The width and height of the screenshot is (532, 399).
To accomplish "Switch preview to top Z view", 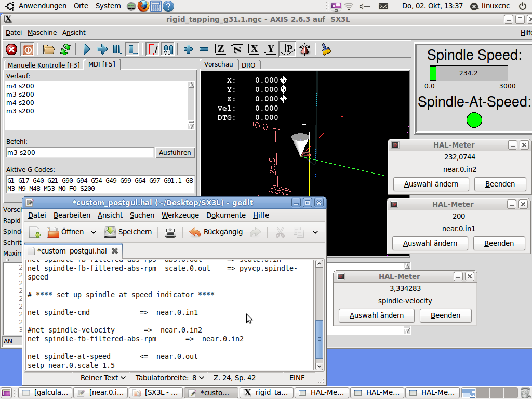I will [220, 49].
